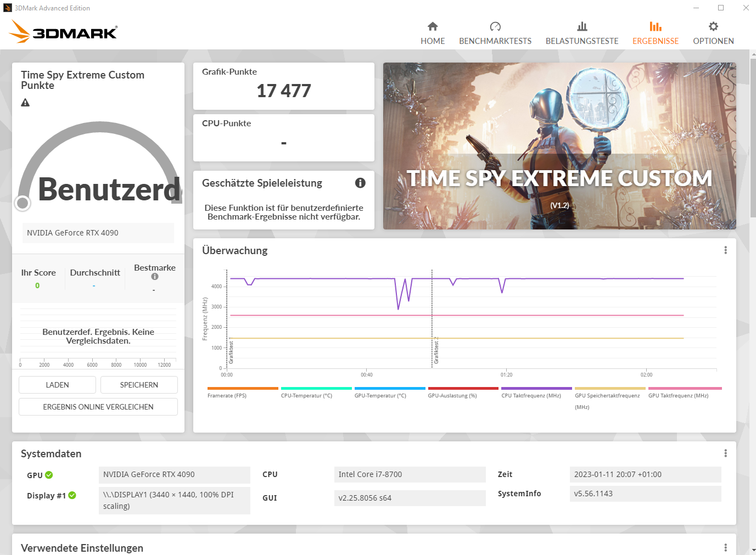The height and width of the screenshot is (555, 756).
Task: Toggle the GPU Taktfrequenz legend entry
Action: (685, 393)
